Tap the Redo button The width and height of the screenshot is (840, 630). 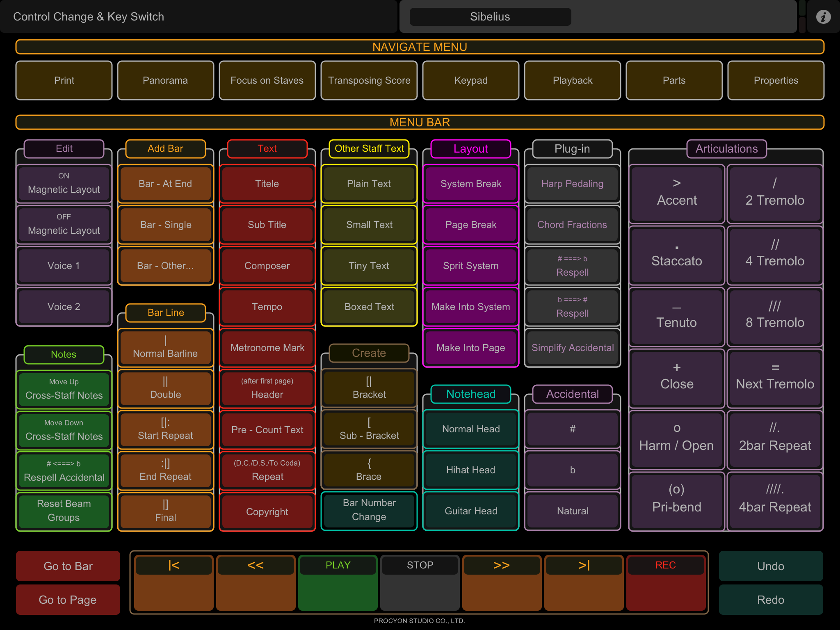[771, 600]
